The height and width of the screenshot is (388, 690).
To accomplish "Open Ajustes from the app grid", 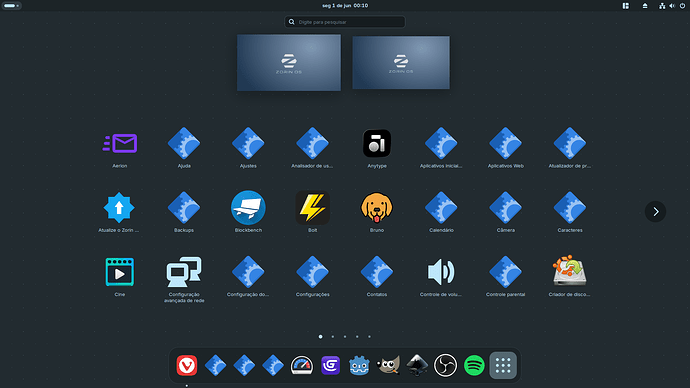I will tap(248, 143).
